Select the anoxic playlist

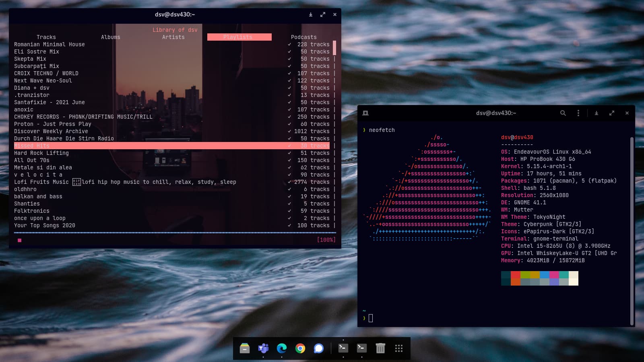[x=172, y=109]
